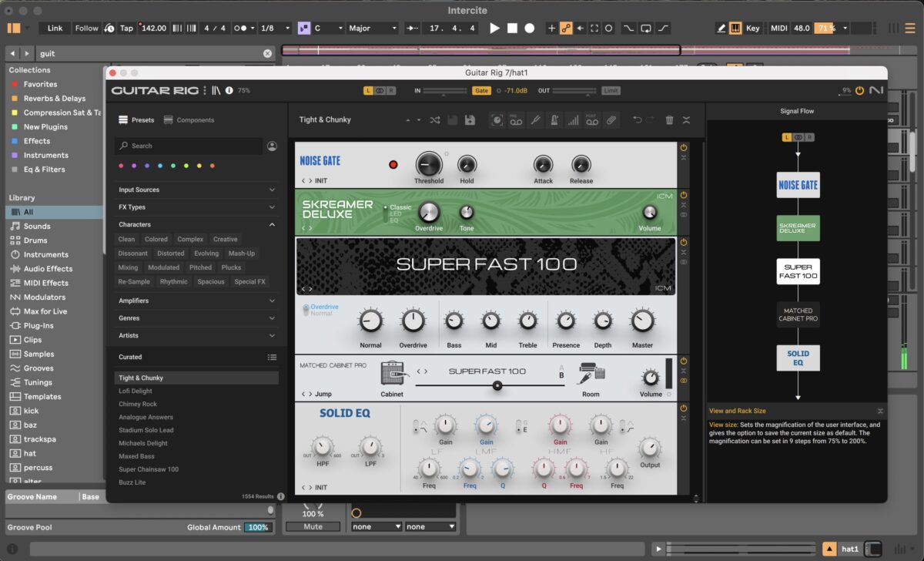Click the Stop button in Ableton transport

tap(512, 28)
